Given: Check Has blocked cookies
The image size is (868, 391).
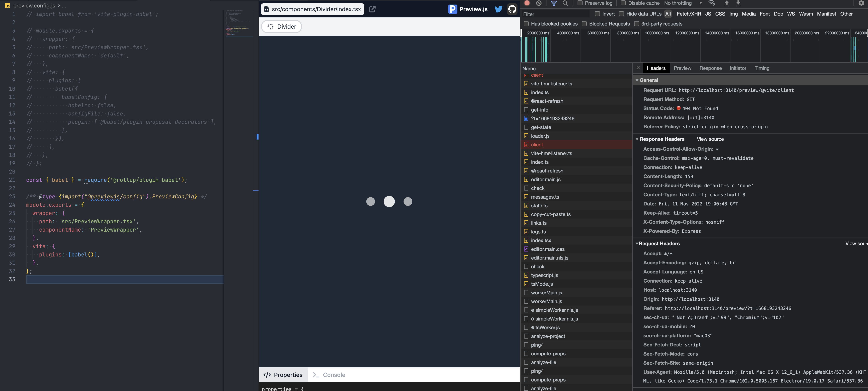Looking at the screenshot, I should pyautogui.click(x=526, y=24).
